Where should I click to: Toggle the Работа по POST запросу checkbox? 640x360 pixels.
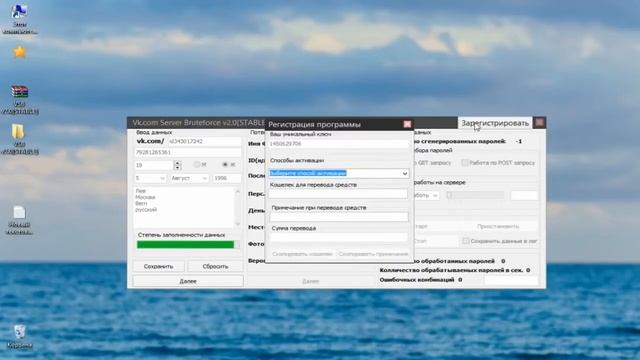point(464,162)
